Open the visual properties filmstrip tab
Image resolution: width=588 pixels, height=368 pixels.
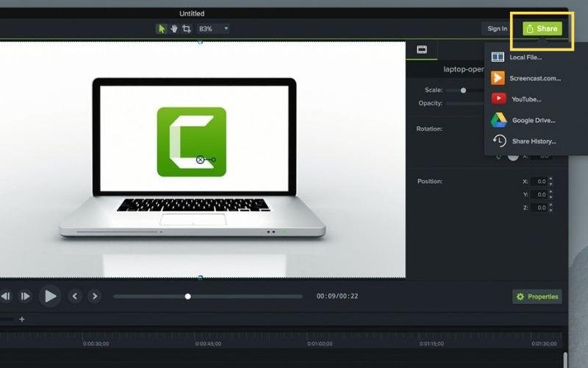[422, 49]
